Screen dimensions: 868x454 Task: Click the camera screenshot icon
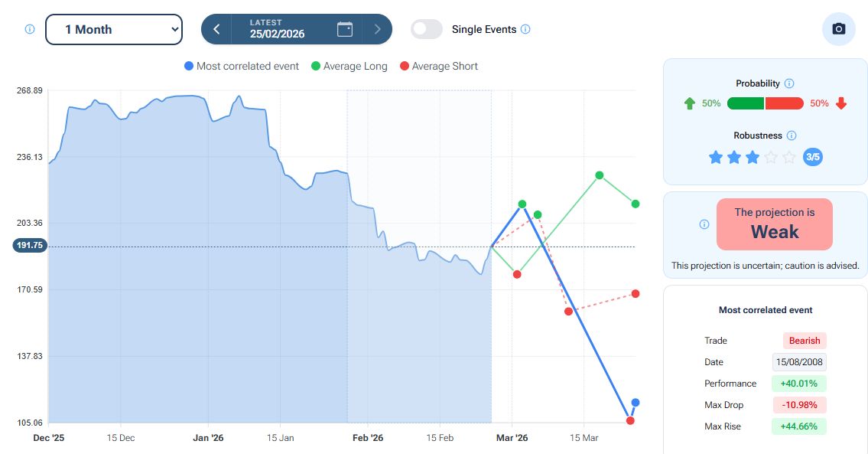(x=838, y=29)
